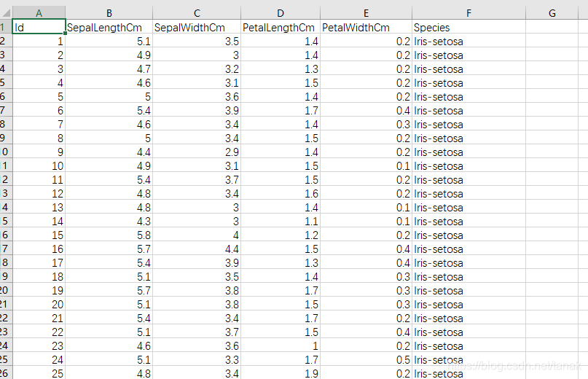Select PetalLengthCm value 1.2
The height and width of the screenshot is (379, 588).
(x=281, y=235)
